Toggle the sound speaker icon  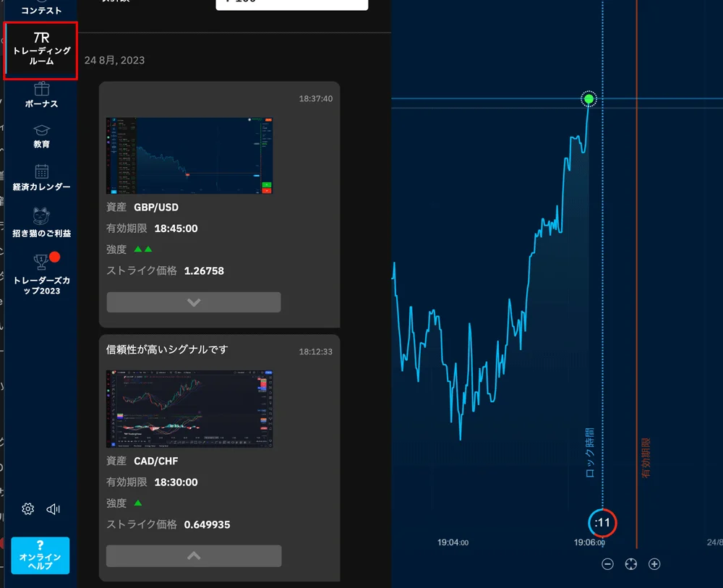point(54,509)
